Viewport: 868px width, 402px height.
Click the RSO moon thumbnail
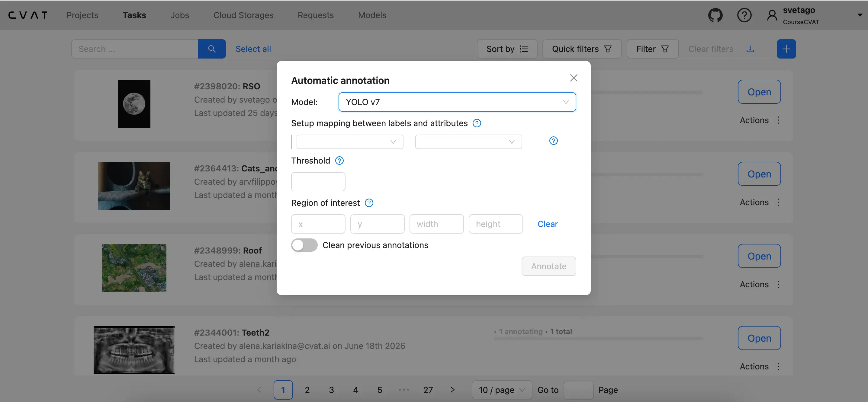coord(134,104)
